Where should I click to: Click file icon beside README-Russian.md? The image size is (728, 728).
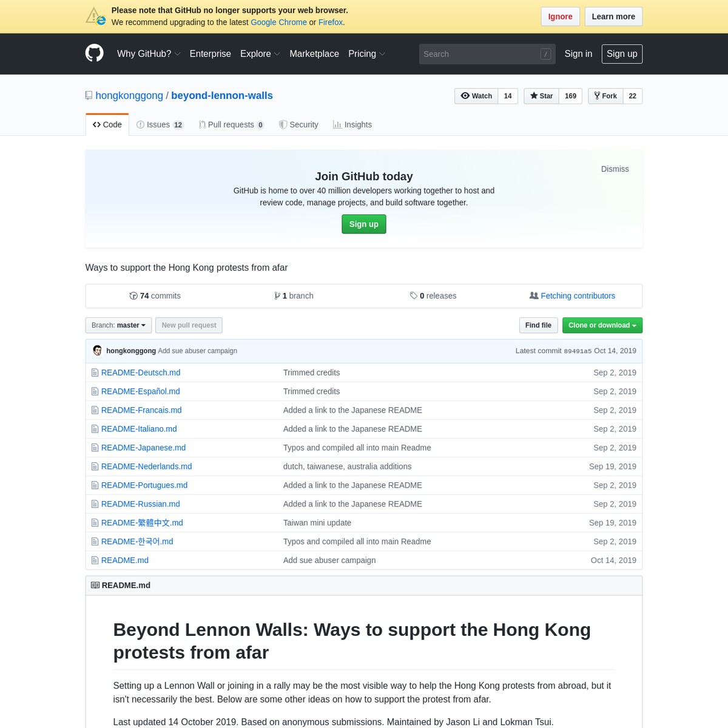coord(95,504)
